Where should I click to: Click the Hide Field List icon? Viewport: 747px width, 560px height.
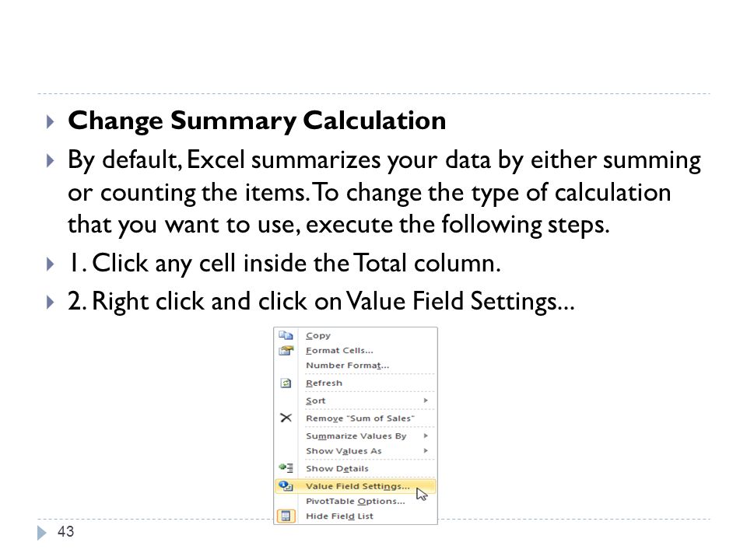tap(286, 516)
